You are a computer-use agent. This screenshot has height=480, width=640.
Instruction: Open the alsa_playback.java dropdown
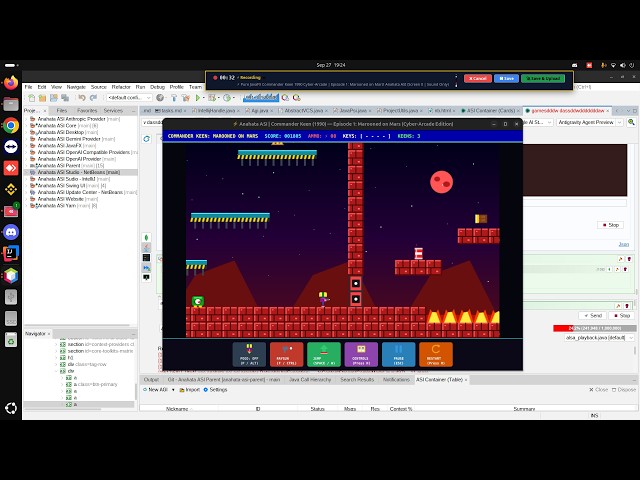pos(600,338)
